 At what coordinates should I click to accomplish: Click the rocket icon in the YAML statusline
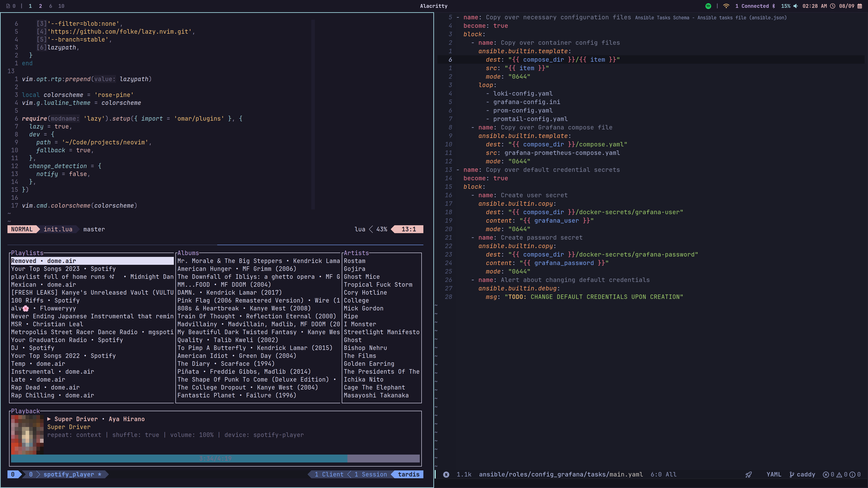pyautogui.click(x=748, y=474)
